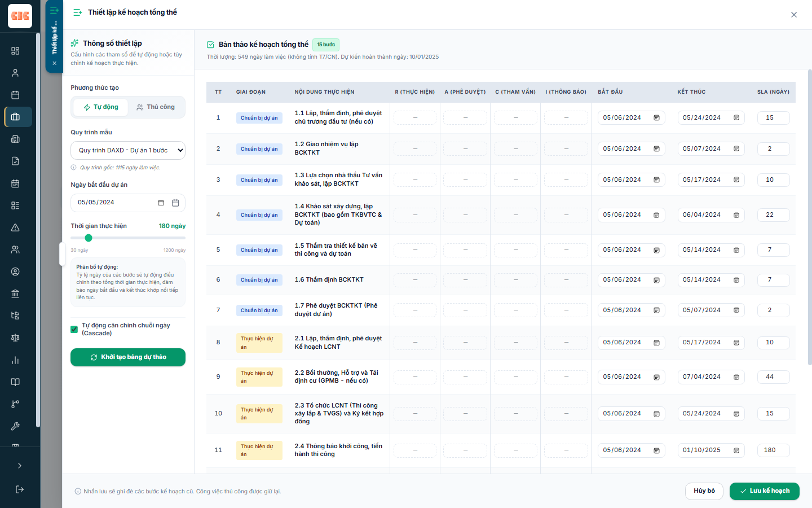Expand the sidebar with the chevron arrow
Screen dimensions: 812x508
pos(20,466)
